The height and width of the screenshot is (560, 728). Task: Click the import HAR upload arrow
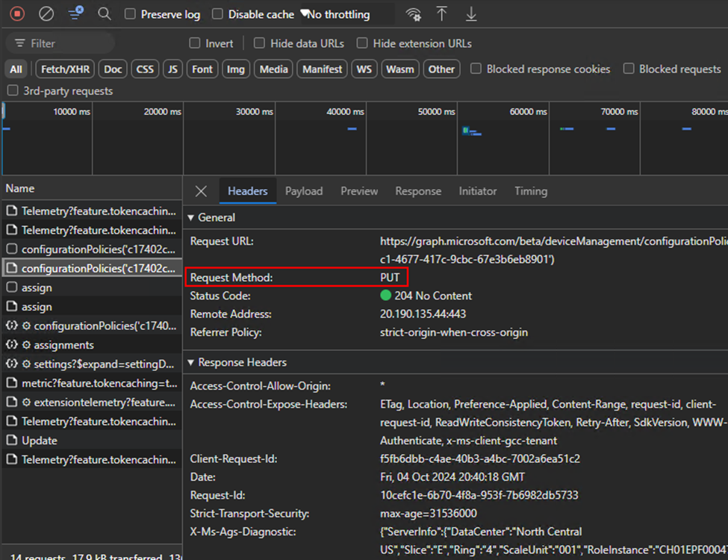pos(442,13)
